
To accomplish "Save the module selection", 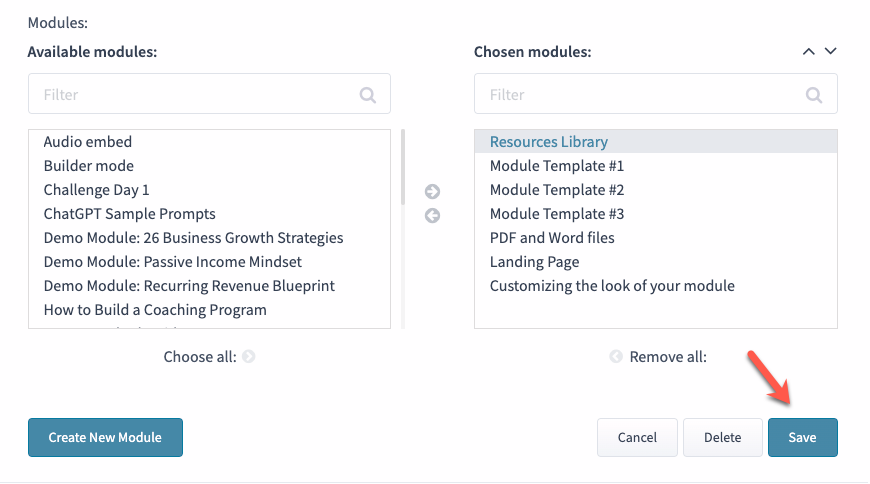I will 802,437.
